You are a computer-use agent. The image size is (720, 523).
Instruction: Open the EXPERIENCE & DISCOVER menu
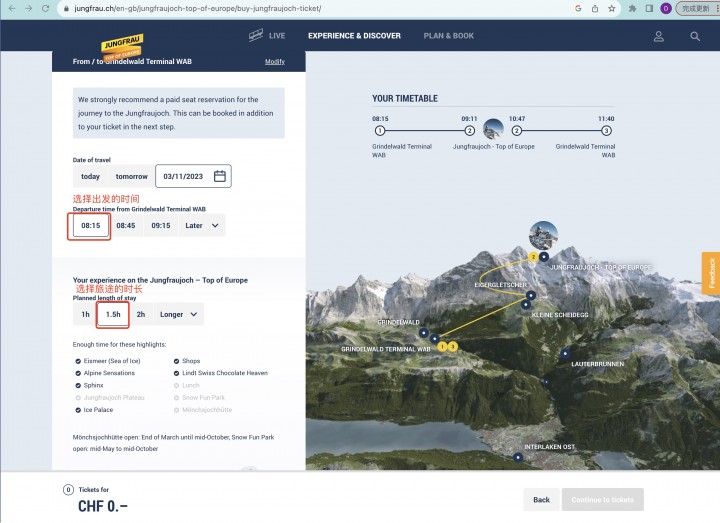(x=354, y=36)
